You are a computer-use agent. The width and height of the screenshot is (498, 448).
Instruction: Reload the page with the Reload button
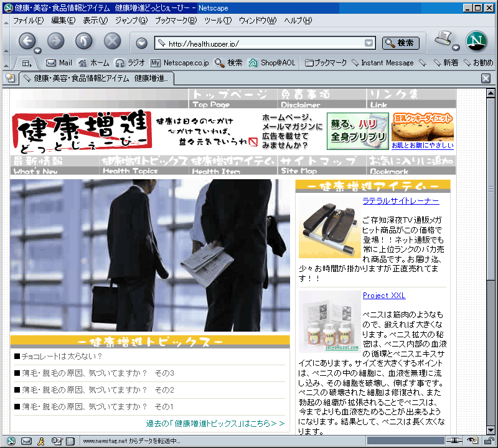point(84,41)
